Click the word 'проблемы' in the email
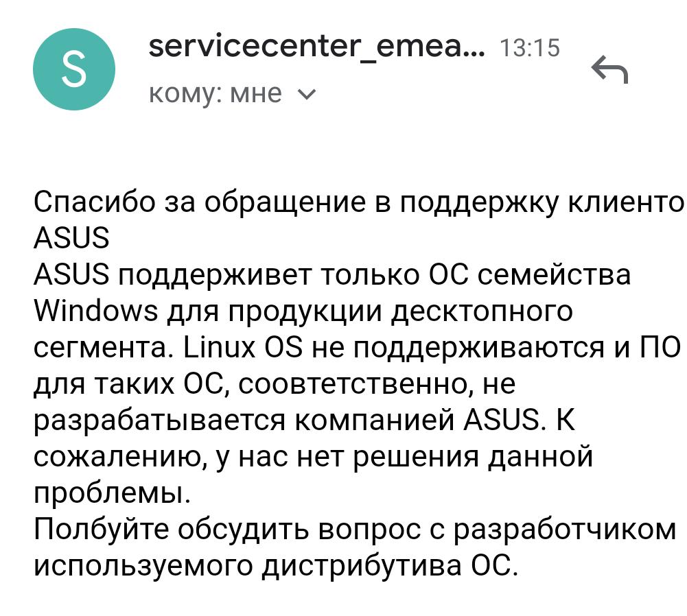This screenshot has width=687, height=616. click(x=110, y=493)
